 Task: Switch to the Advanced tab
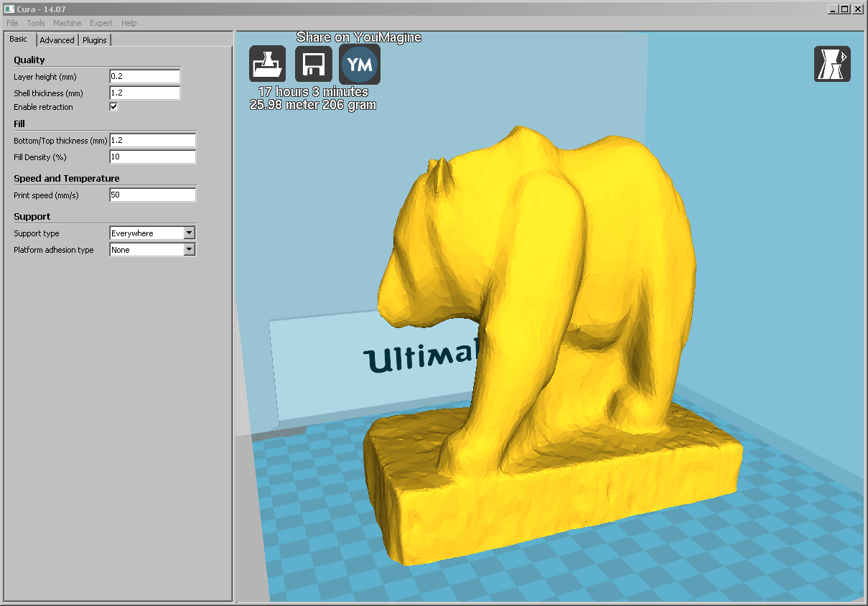coord(57,40)
